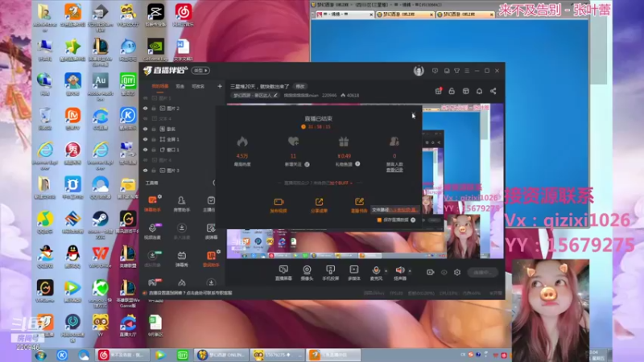Close the 直播已结束 summary dialog
The image size is (644, 362).
pos(414,115)
